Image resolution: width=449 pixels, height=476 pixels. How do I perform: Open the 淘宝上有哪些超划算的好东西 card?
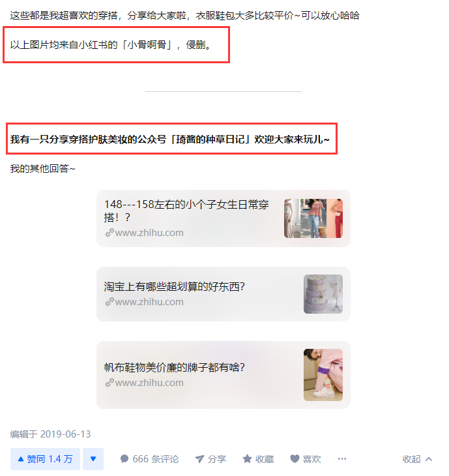coord(224,294)
